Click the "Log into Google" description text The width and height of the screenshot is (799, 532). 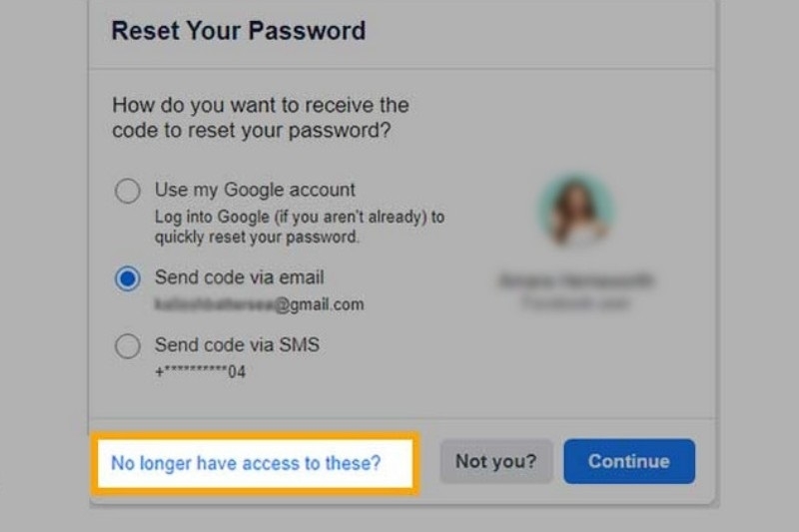click(299, 226)
